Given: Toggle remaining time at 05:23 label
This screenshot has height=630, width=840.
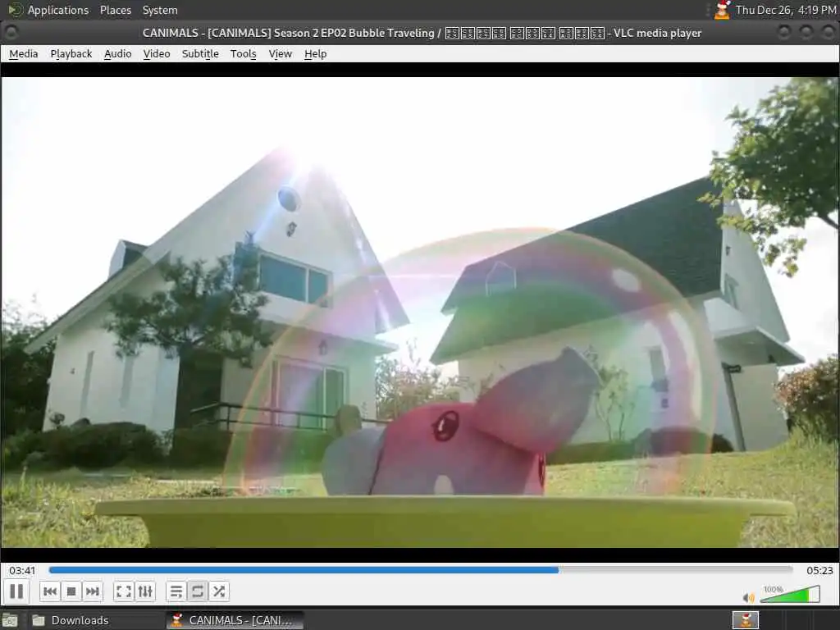Looking at the screenshot, I should click(819, 571).
